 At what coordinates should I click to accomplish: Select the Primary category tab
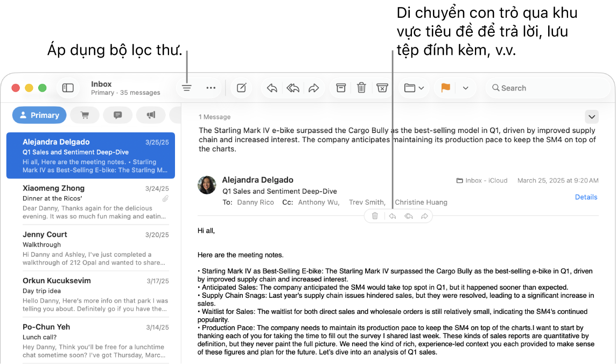tap(39, 115)
